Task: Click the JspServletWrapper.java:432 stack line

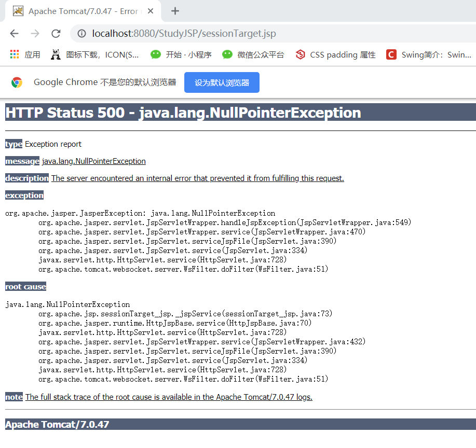Action: point(202,342)
